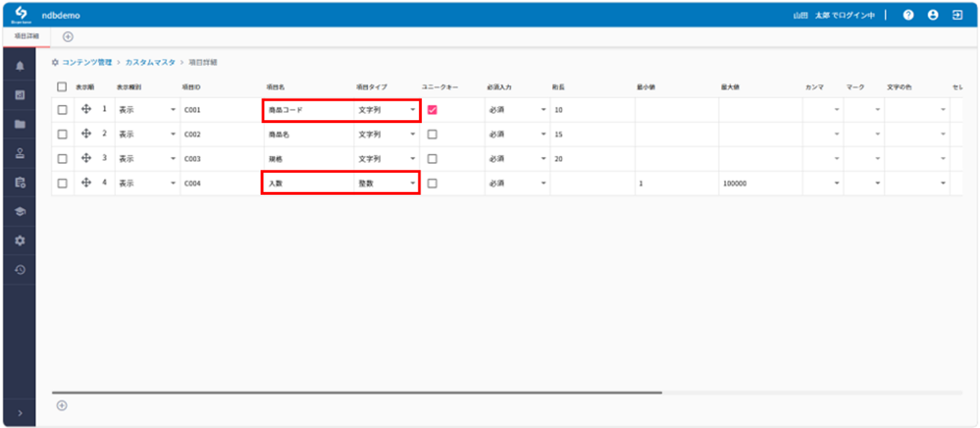Expand the sidebar with the bottom chevron
Viewport: 980px width, 428px height.
[x=20, y=413]
